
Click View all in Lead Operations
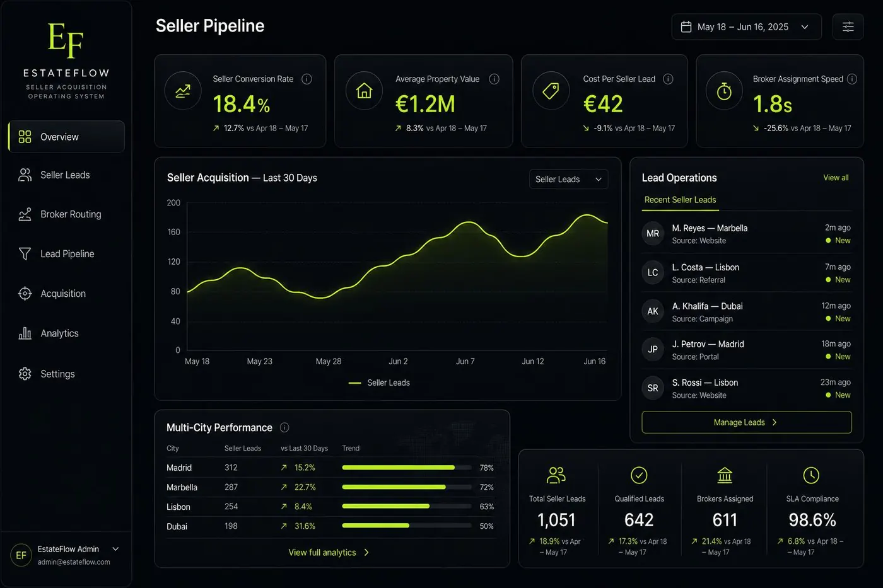[836, 178]
